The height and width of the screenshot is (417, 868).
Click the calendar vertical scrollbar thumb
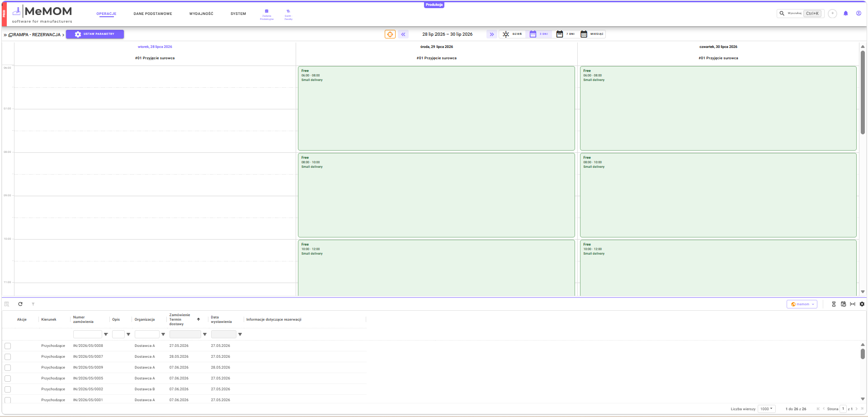click(863, 92)
